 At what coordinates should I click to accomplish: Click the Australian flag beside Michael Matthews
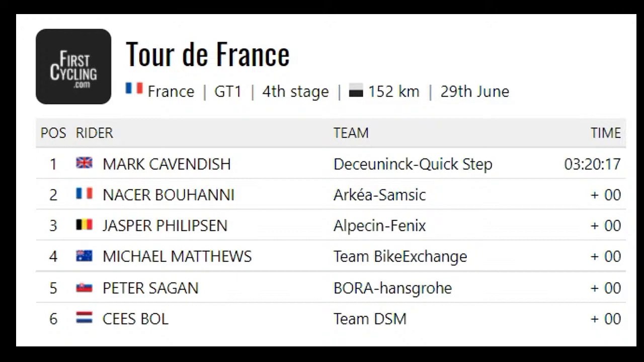pyautogui.click(x=84, y=256)
